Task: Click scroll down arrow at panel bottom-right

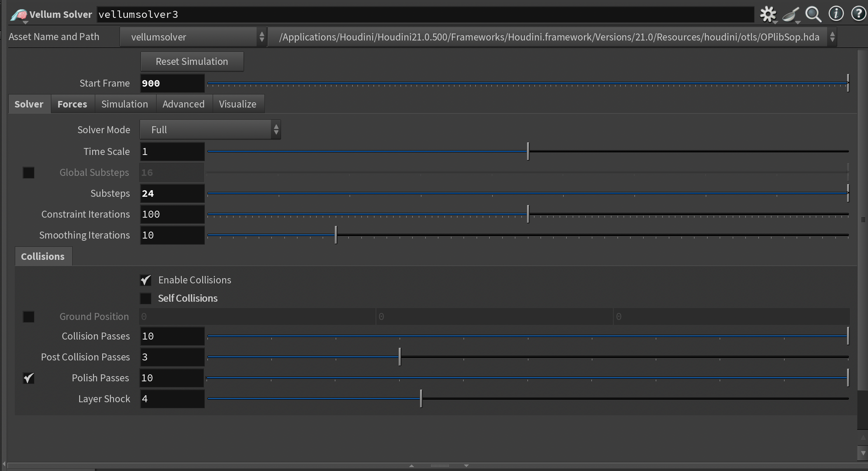Action: (x=863, y=453)
